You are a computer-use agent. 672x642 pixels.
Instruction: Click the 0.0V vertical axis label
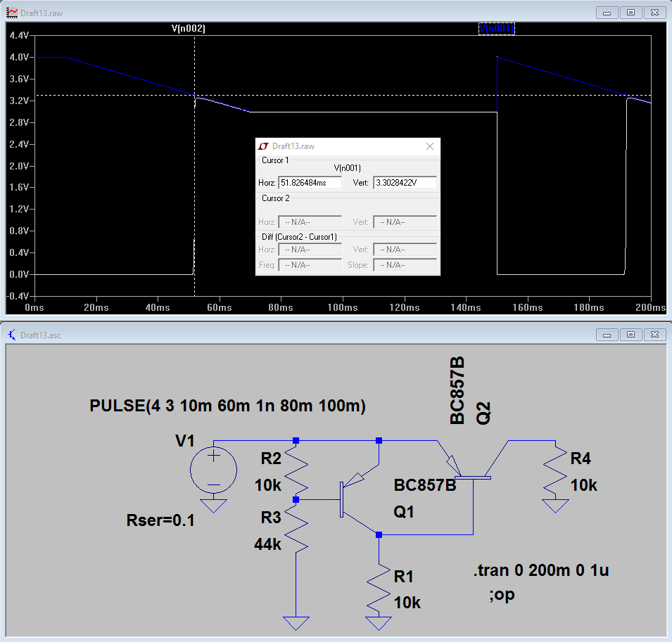click(x=19, y=274)
